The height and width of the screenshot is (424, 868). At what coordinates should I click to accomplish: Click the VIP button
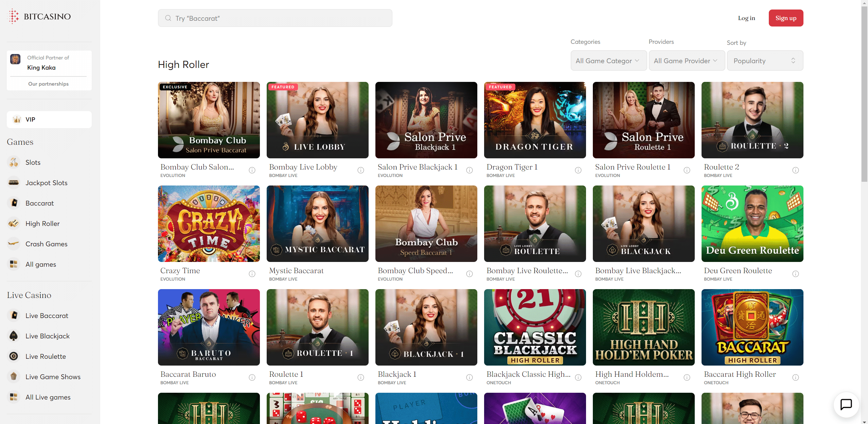click(49, 120)
